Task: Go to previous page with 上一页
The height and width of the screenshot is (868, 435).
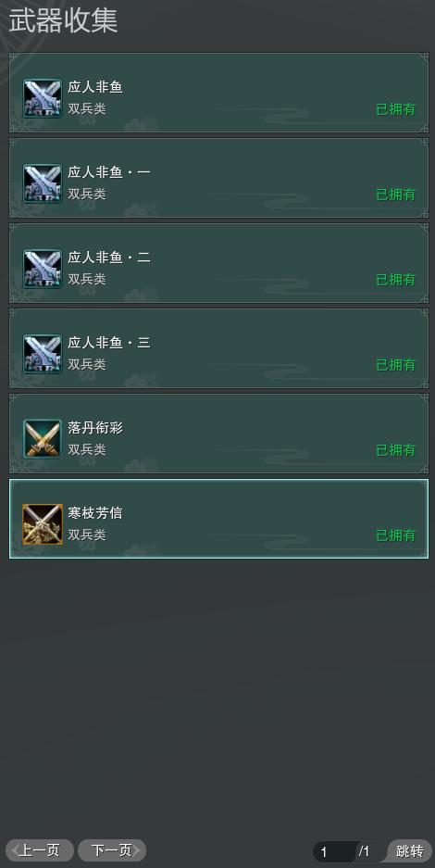Action: [x=39, y=850]
